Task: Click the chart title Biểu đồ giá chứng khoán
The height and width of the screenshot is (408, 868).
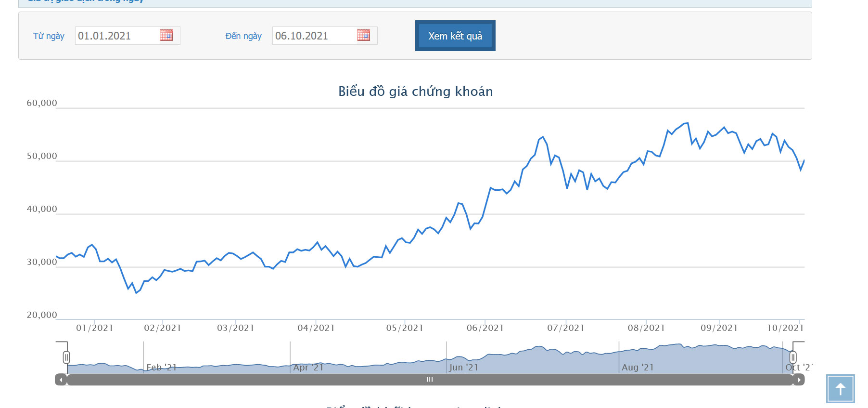Action: [x=415, y=92]
